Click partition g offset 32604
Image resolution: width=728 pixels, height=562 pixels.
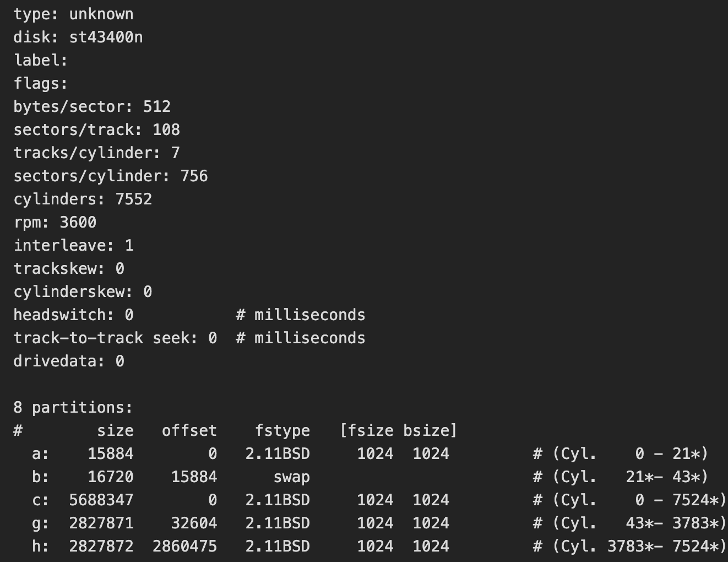[194, 523]
